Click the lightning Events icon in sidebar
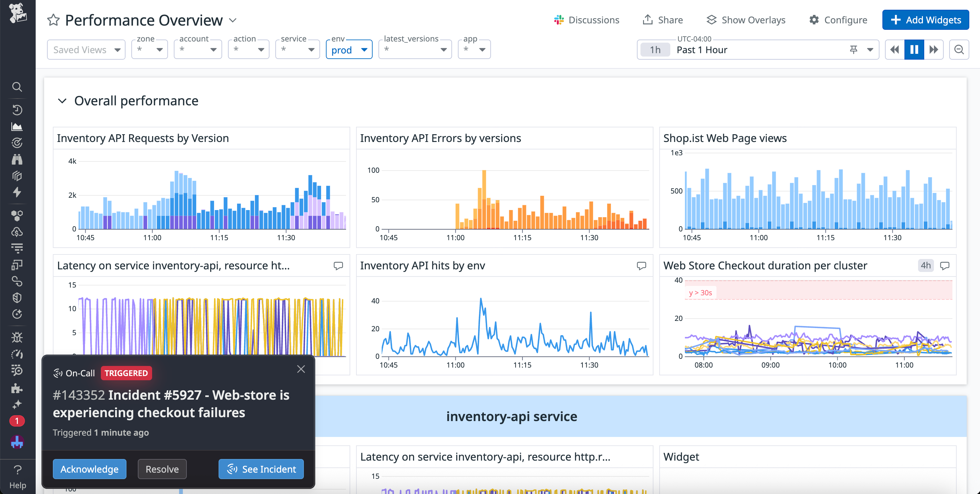This screenshot has height=494, width=980. tap(18, 193)
